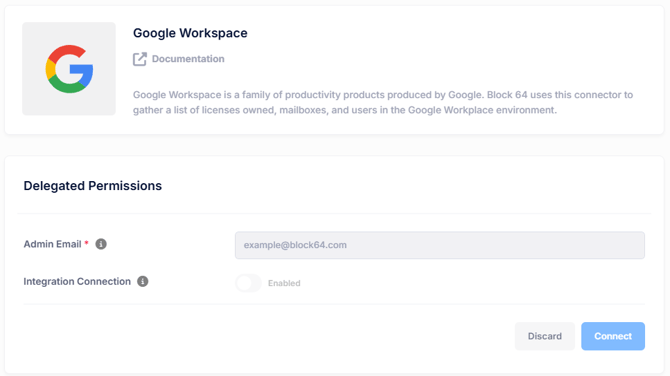Click the Connect button
Viewport: 670px width, 376px height.
613,336
